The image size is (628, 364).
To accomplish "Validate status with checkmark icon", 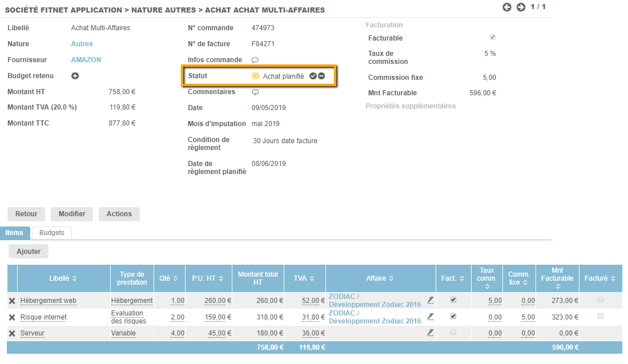I will [x=313, y=76].
